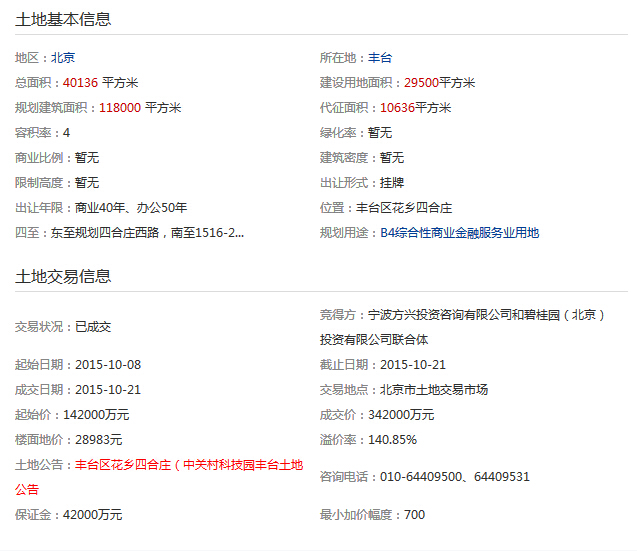Click the 咨询电话 phone number
637x551 pixels.
[x=455, y=477]
